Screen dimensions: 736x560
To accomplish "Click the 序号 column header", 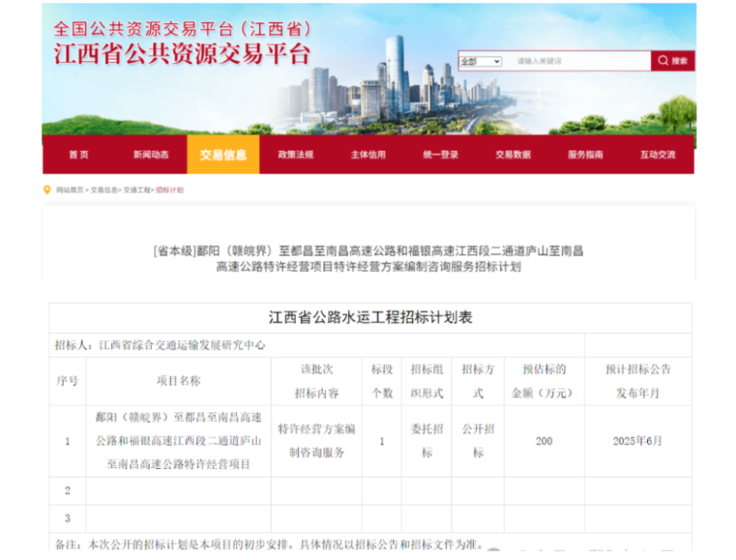I will pos(67,381).
